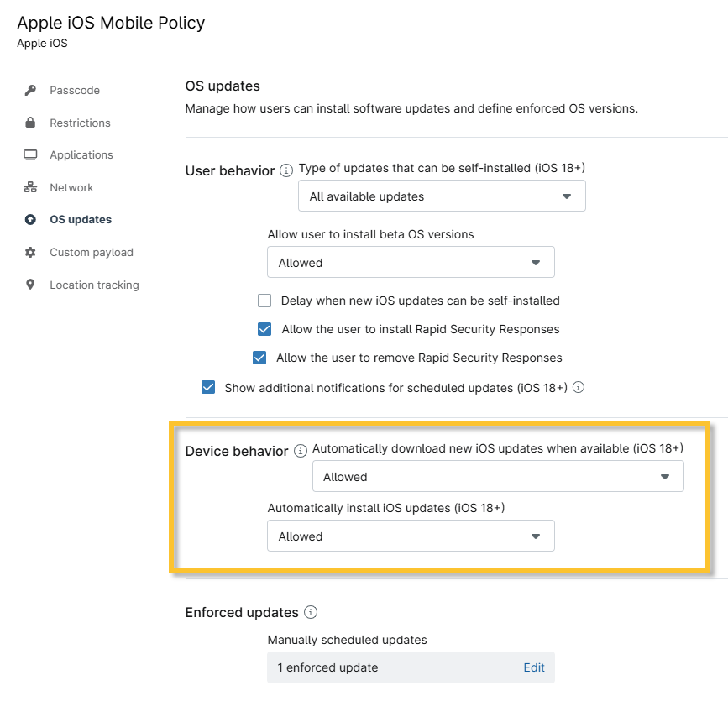Enable delay for self-installed iOS updates

click(264, 300)
